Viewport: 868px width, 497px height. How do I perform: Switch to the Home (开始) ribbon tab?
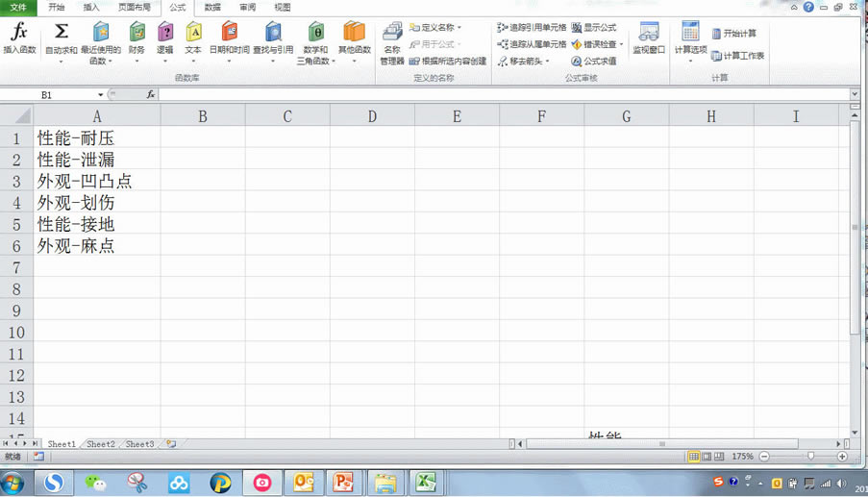tap(56, 7)
